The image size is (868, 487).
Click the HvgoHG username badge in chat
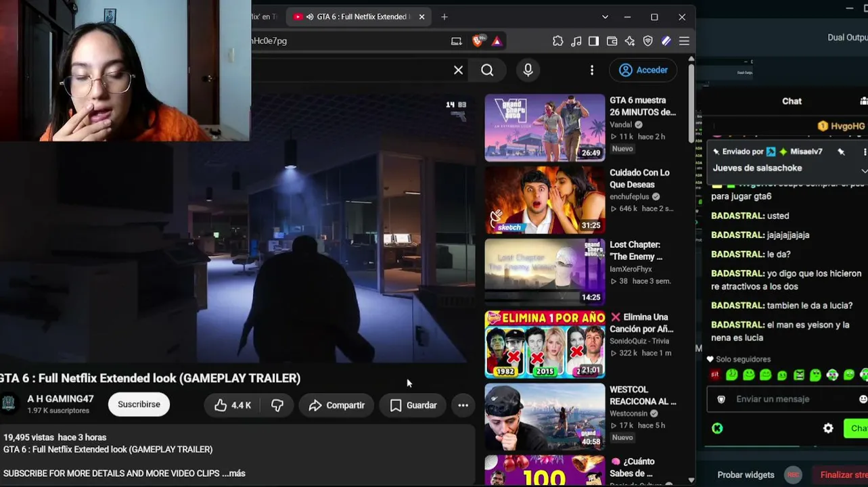tap(842, 126)
